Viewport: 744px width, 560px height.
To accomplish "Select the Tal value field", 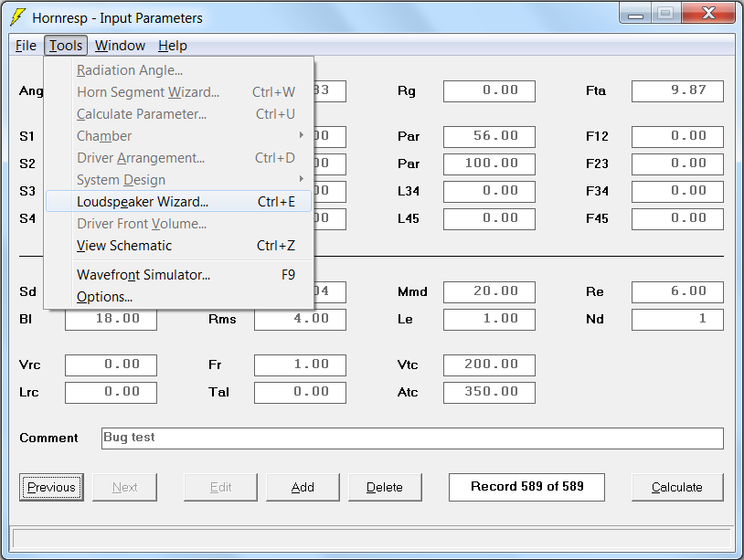I will click(301, 393).
